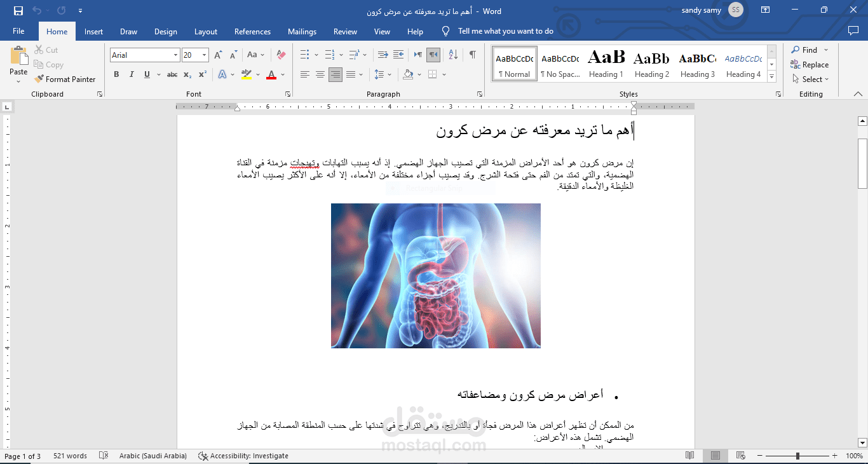Click the Increase Indent icon
This screenshot has height=464, width=868.
tap(398, 55)
